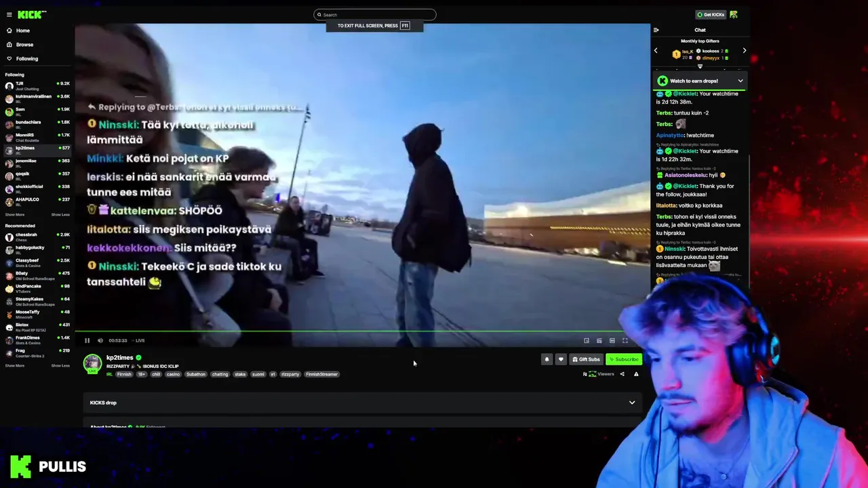Image resolution: width=868 pixels, height=488 pixels.
Task: Open the hamburger menu beside the Kick logo
Action: pyautogui.click(x=9, y=14)
